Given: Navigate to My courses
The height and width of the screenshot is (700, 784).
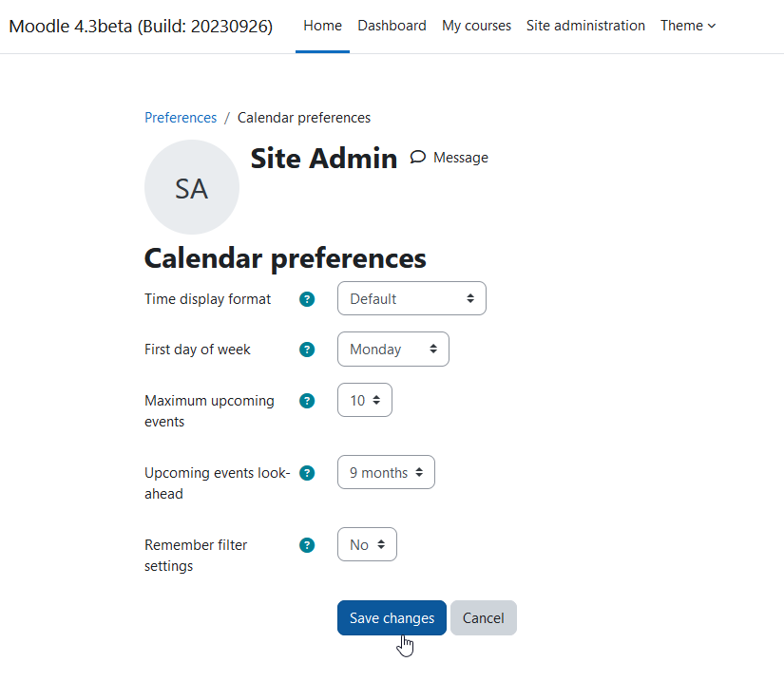Looking at the screenshot, I should point(476,26).
